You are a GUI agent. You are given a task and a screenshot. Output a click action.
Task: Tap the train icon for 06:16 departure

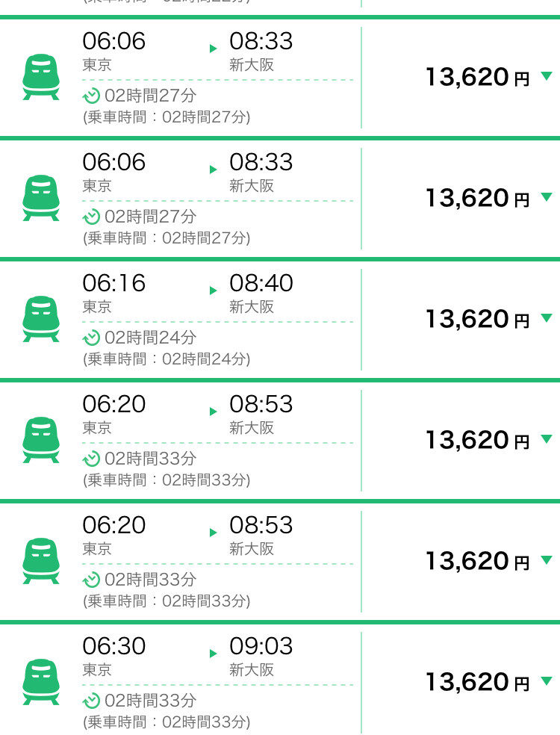click(41, 319)
